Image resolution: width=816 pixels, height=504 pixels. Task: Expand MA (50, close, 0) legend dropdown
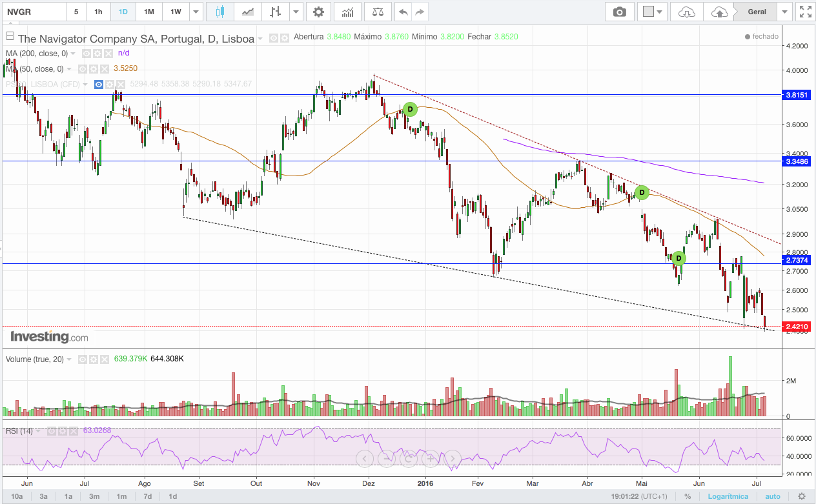[x=69, y=69]
